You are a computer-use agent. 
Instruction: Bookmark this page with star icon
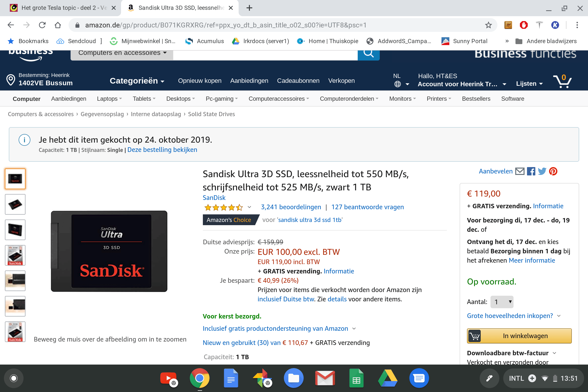point(488,25)
